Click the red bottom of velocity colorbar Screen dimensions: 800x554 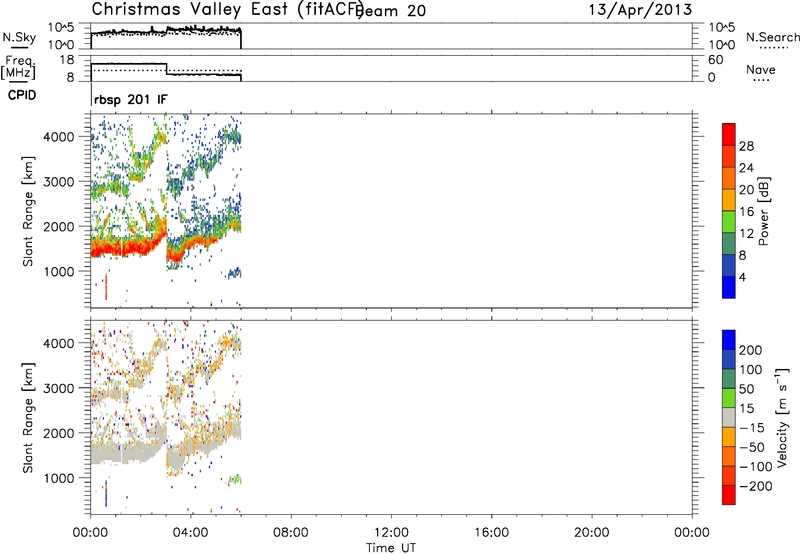729,495
